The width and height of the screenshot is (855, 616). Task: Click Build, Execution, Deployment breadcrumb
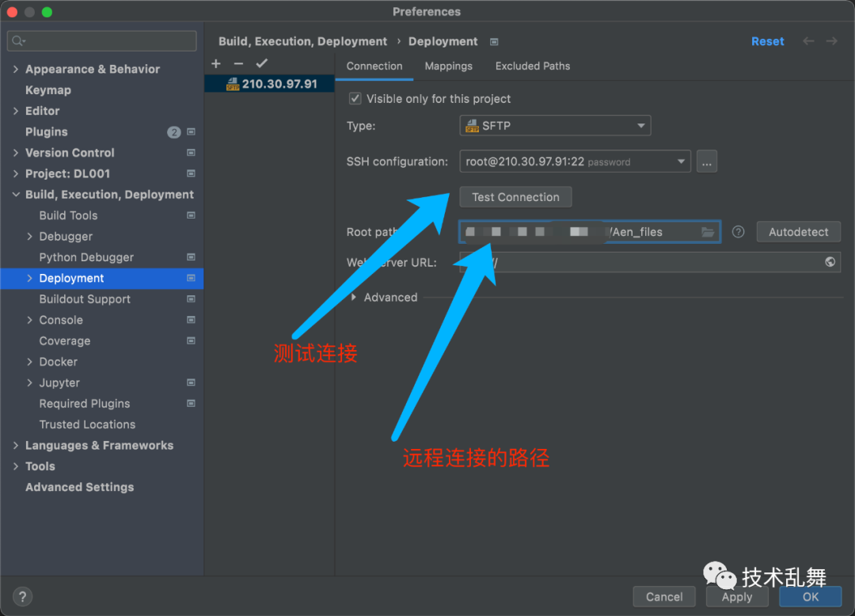[x=302, y=42]
